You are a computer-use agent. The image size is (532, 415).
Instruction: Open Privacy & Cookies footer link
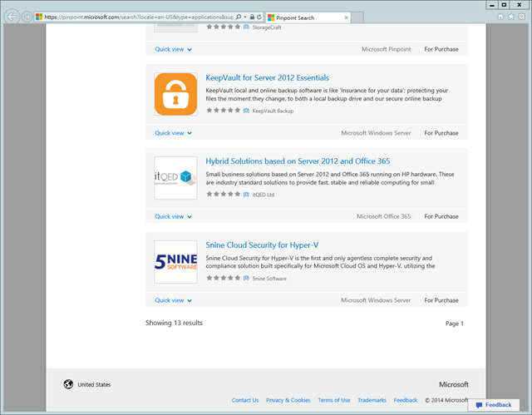pos(288,400)
